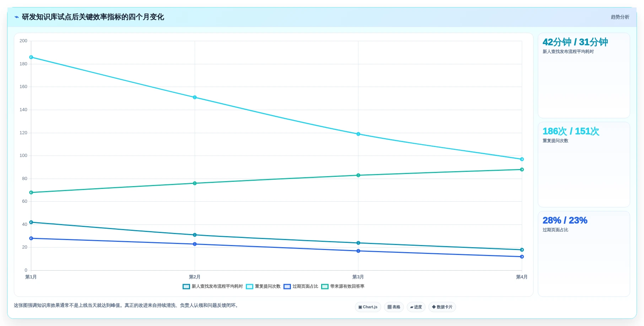
Task: Click the 过期页面占比 legend label
Action: (305, 286)
